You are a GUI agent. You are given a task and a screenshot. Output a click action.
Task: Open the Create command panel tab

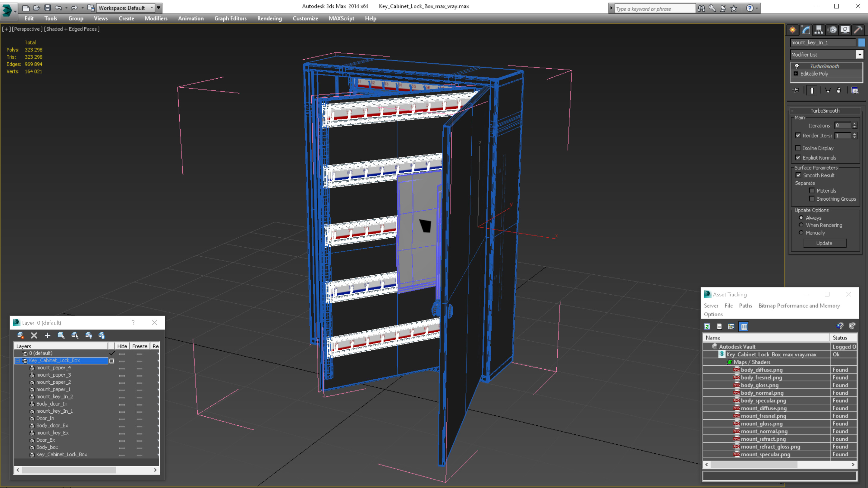(x=793, y=30)
